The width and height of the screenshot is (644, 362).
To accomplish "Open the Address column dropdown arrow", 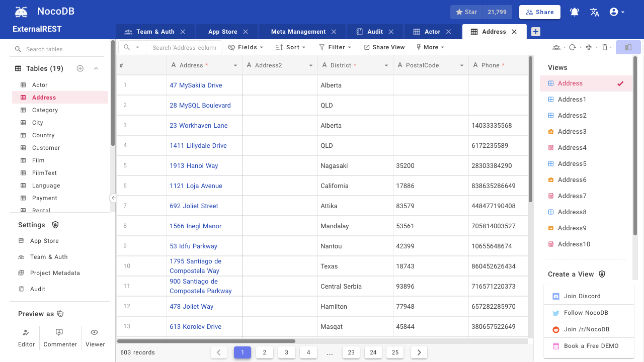I will pyautogui.click(x=235, y=66).
